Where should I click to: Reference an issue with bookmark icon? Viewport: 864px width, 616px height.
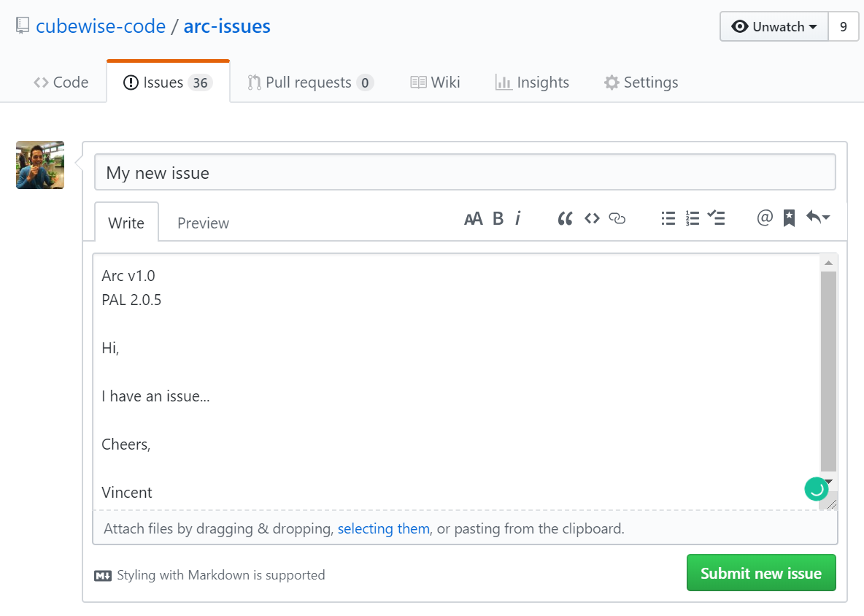click(x=789, y=218)
